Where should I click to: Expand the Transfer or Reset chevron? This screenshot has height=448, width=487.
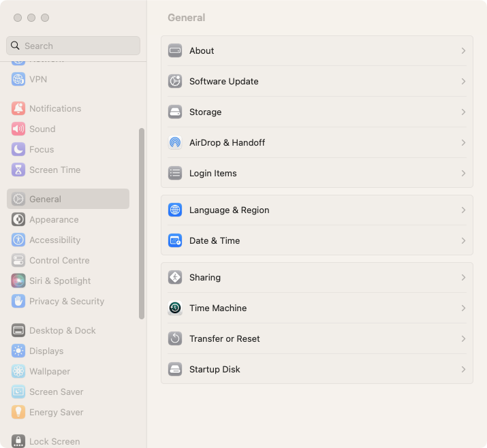coord(463,338)
